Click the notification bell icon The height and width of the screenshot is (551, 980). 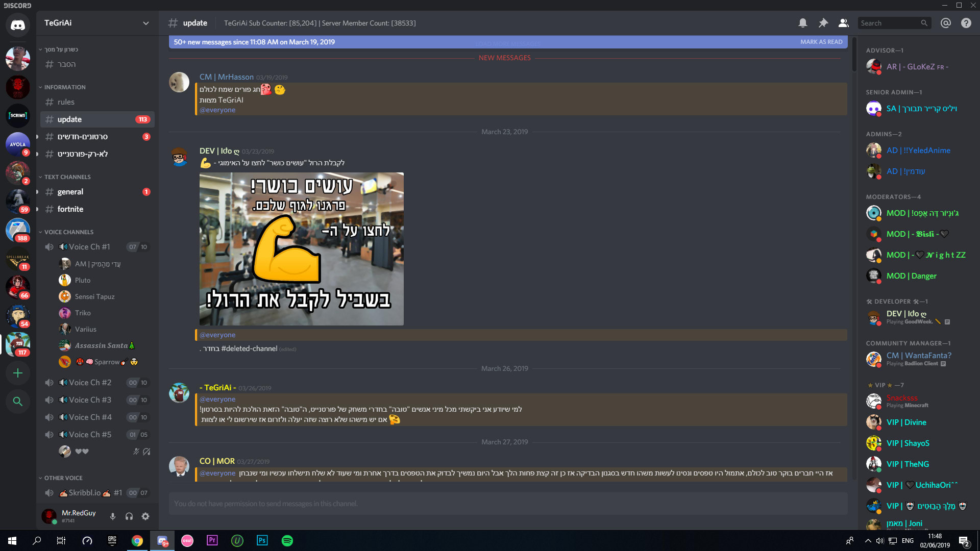pyautogui.click(x=802, y=23)
